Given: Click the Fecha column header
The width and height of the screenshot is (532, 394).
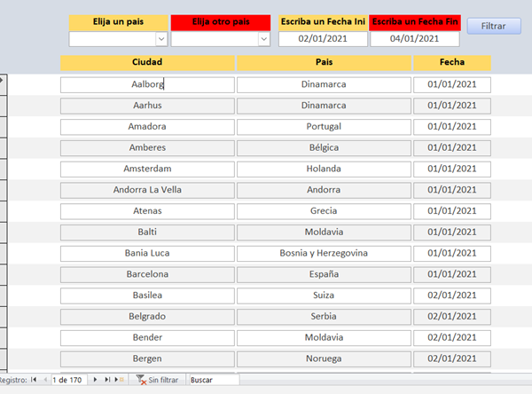Looking at the screenshot, I should (x=452, y=62).
